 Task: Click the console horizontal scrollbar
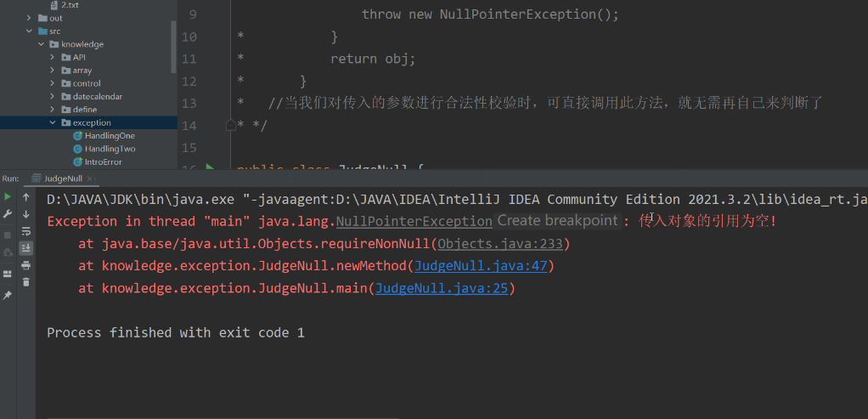(x=223, y=417)
